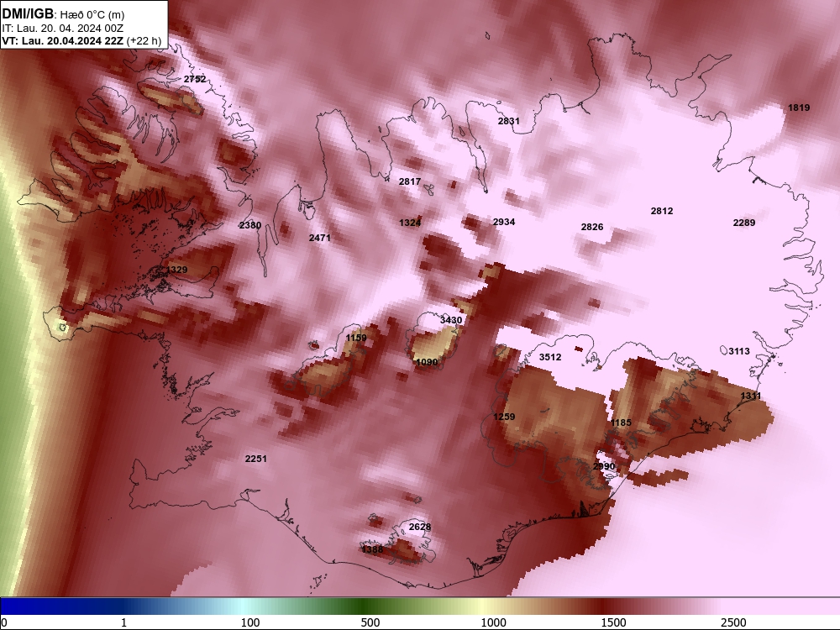Click the color scale label 1000
The image size is (840, 630).
[x=493, y=622]
